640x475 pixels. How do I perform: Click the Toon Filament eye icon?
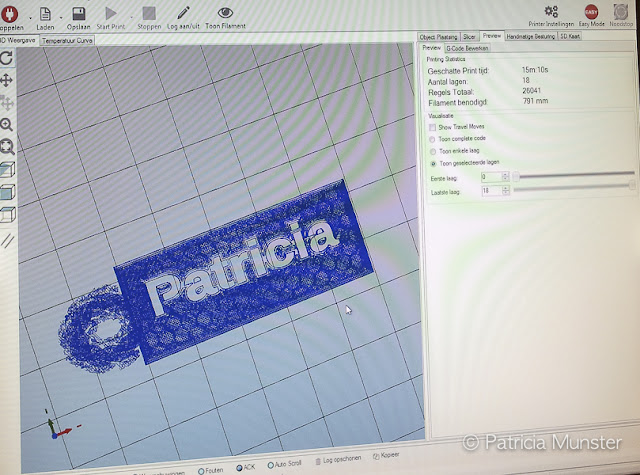225,13
